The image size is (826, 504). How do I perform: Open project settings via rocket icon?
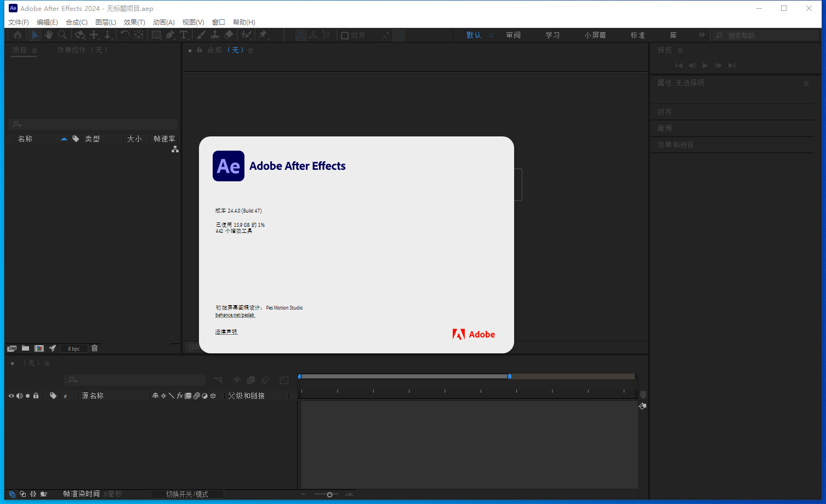pos(53,348)
